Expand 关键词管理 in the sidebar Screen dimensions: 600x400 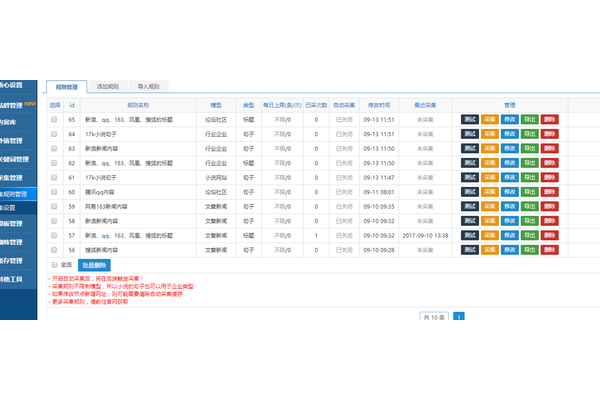click(18, 160)
